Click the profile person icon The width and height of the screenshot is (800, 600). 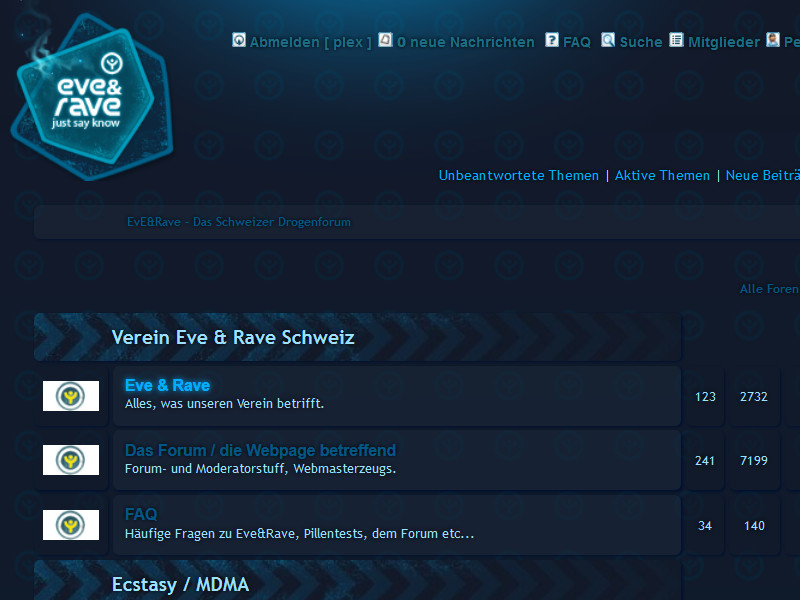tap(772, 40)
